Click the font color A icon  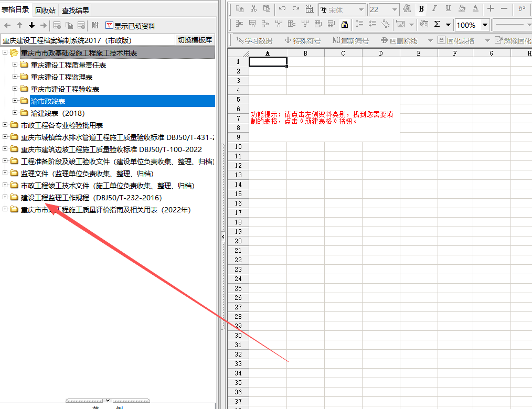click(476, 9)
